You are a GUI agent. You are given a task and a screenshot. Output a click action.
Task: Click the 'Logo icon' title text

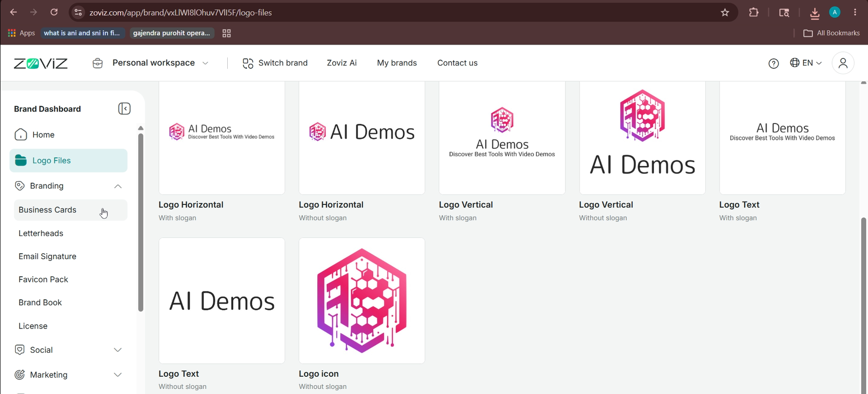click(x=319, y=374)
